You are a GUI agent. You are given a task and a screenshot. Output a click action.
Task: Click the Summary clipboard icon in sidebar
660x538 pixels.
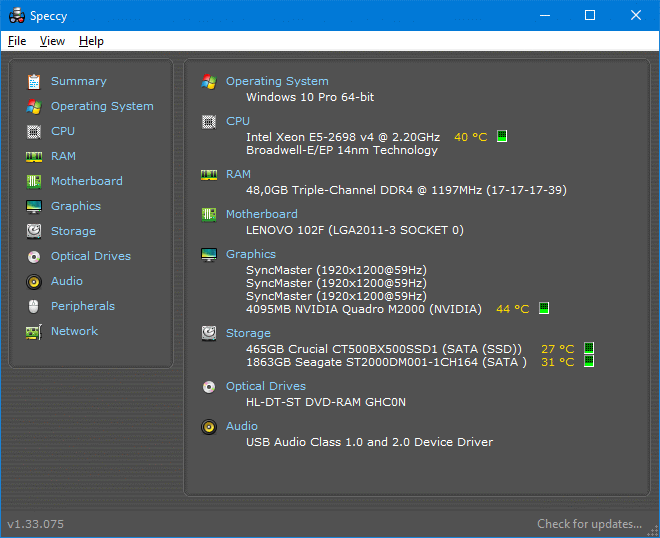click(x=34, y=81)
